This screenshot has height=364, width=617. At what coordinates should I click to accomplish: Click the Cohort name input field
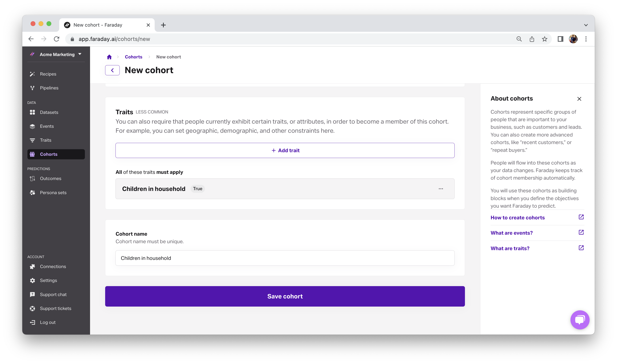(x=285, y=258)
